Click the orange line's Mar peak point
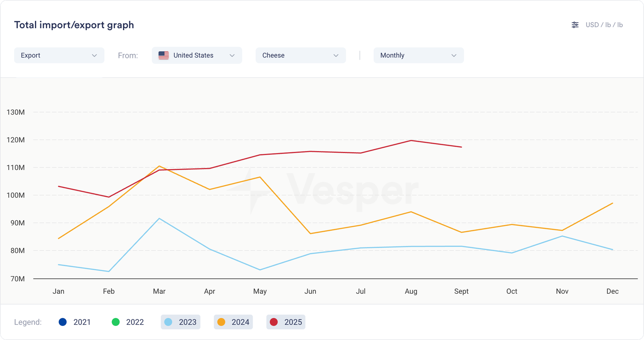Image resolution: width=644 pixels, height=340 pixels. pos(159,166)
